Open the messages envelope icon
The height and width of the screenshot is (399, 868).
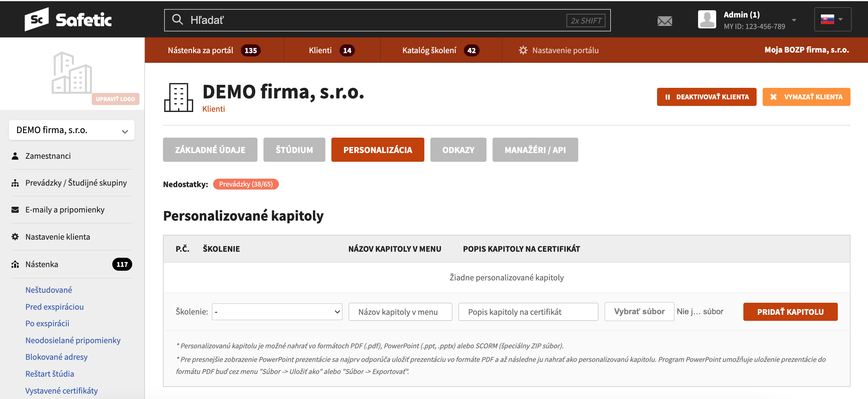coord(665,21)
